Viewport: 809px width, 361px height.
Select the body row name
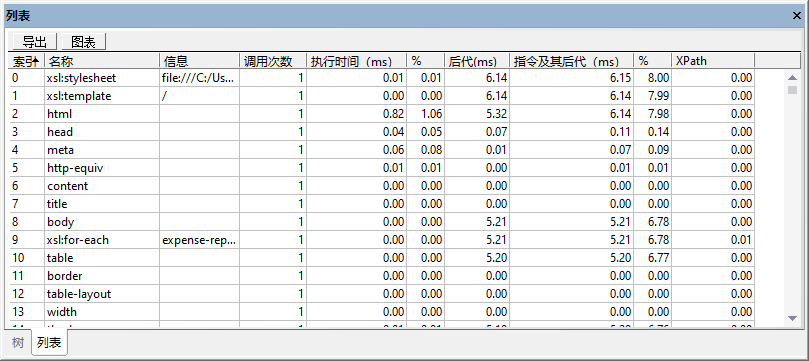(x=60, y=222)
